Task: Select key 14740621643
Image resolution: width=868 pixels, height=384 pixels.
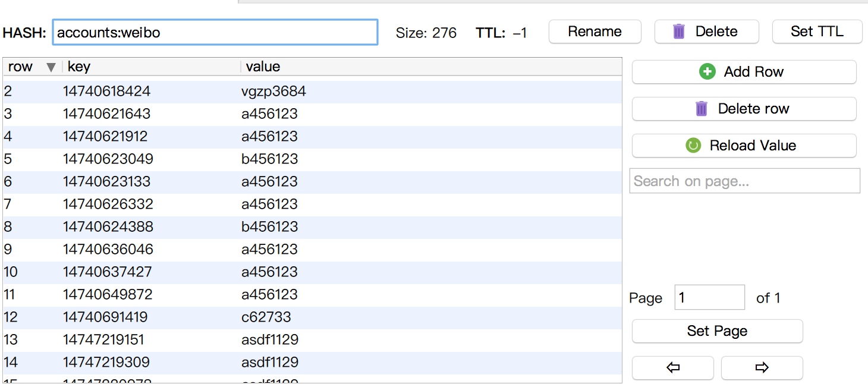Action: pyautogui.click(x=107, y=114)
